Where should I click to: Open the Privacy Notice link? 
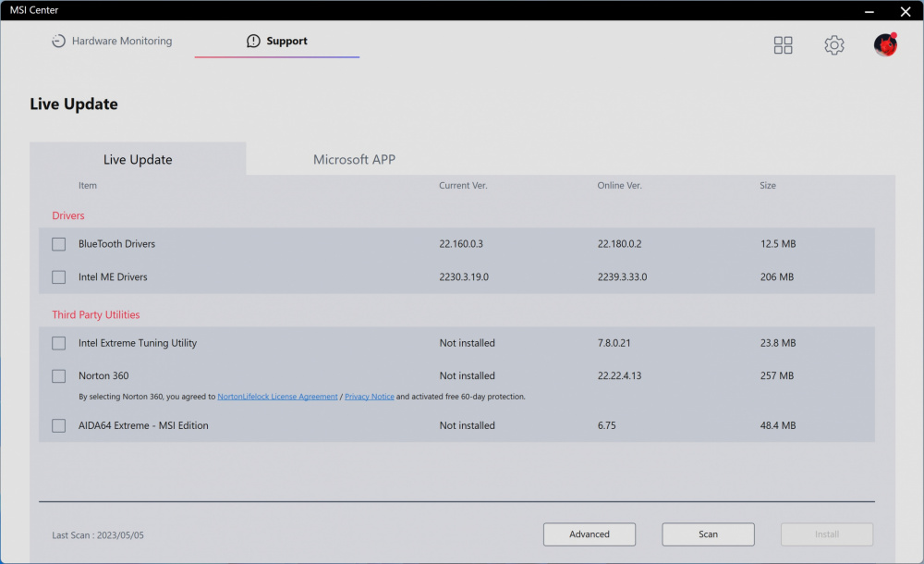click(370, 397)
